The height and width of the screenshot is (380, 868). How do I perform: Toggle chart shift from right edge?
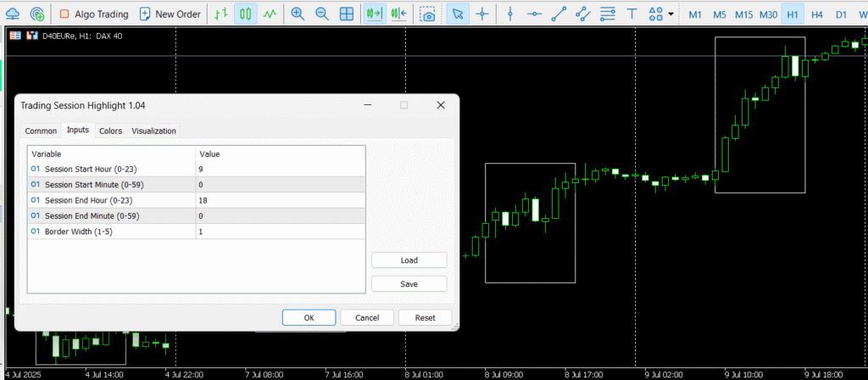(398, 14)
